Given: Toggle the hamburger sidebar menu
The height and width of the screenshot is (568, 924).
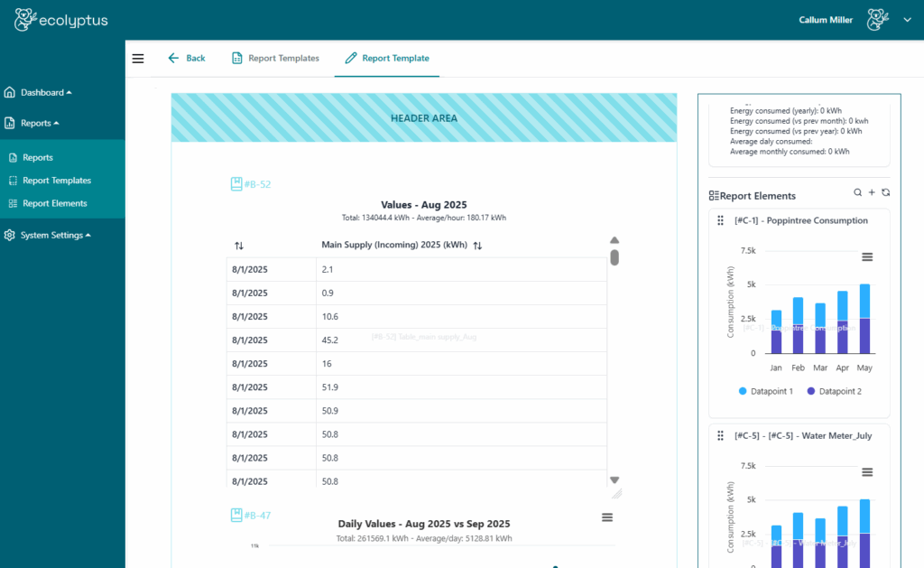Looking at the screenshot, I should pos(138,59).
